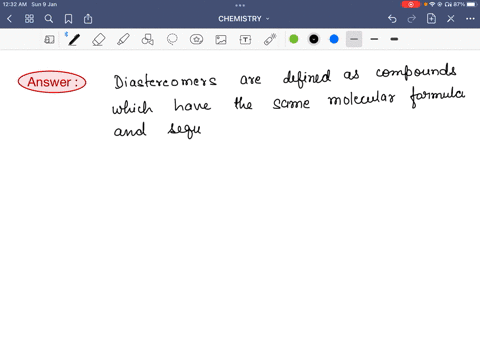Open search with the magnifier icon
Viewport: 480px width, 360px height.
(49, 19)
